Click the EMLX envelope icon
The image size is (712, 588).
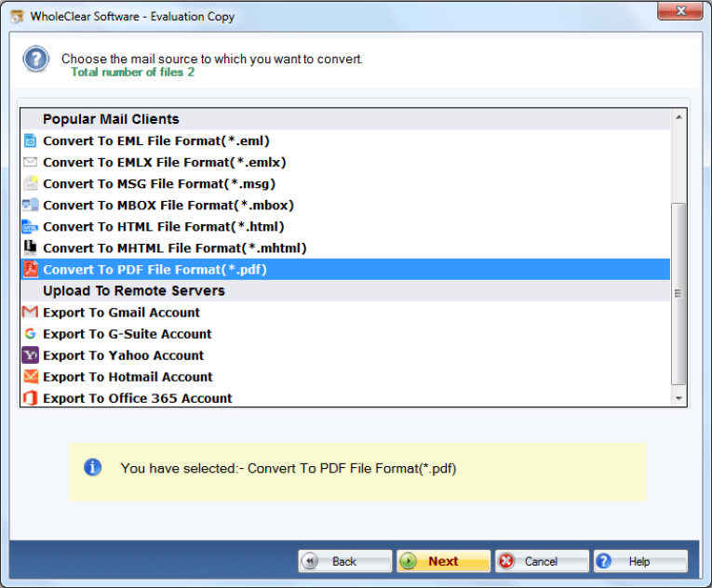[30, 162]
